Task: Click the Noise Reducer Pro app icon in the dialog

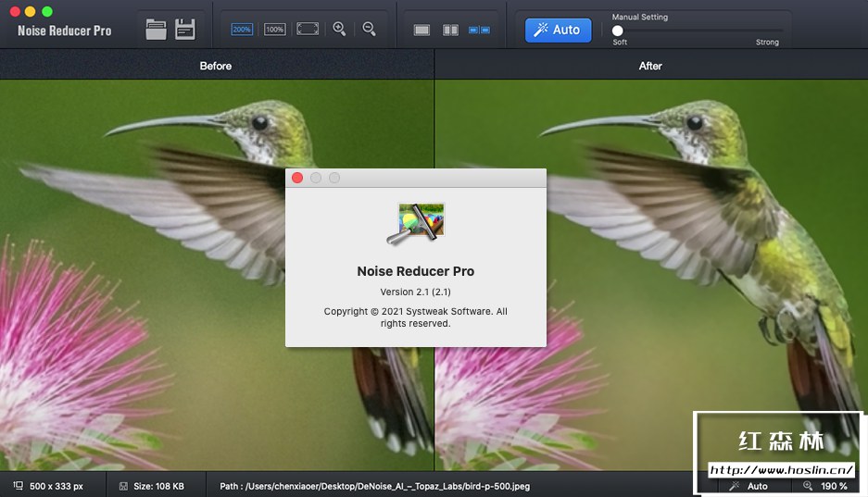Action: (x=416, y=223)
